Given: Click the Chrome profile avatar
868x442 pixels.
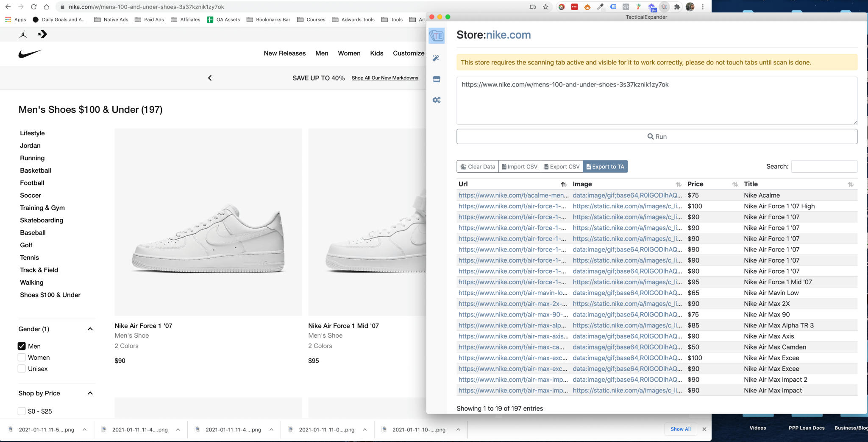Looking at the screenshot, I should (690, 7).
